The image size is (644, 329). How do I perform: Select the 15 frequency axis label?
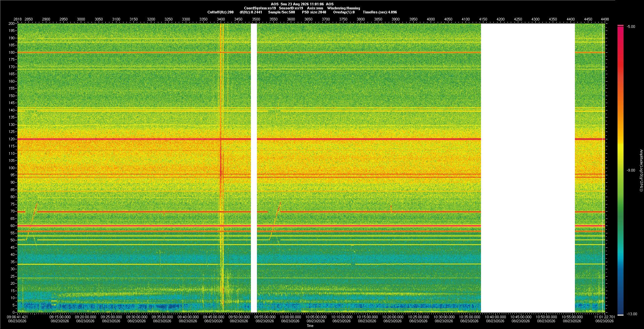pos(13,291)
